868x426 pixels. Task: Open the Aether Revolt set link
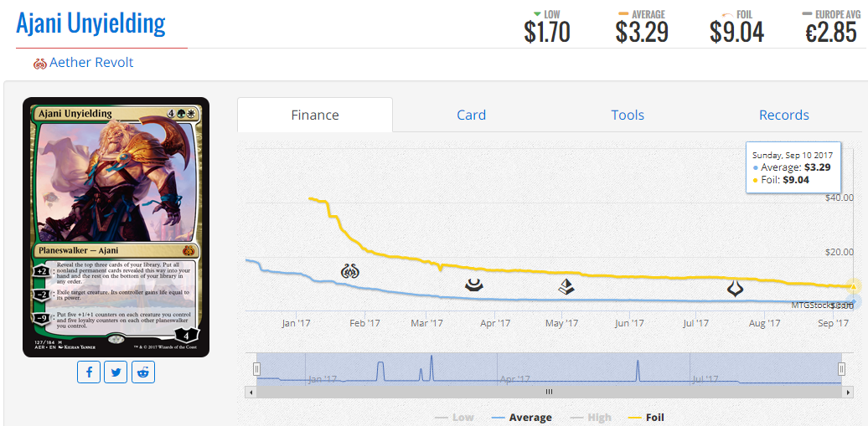click(x=91, y=63)
